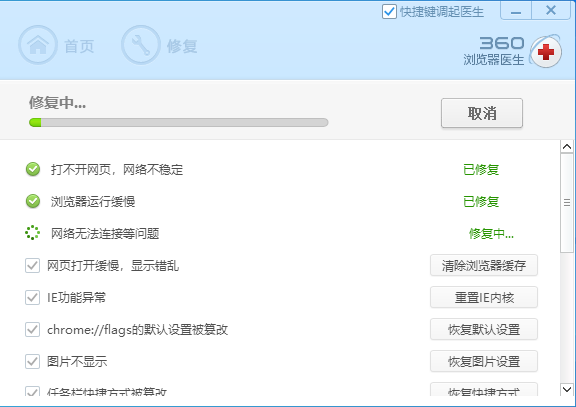Click 已修复 status for 打不开网页

tap(481, 169)
